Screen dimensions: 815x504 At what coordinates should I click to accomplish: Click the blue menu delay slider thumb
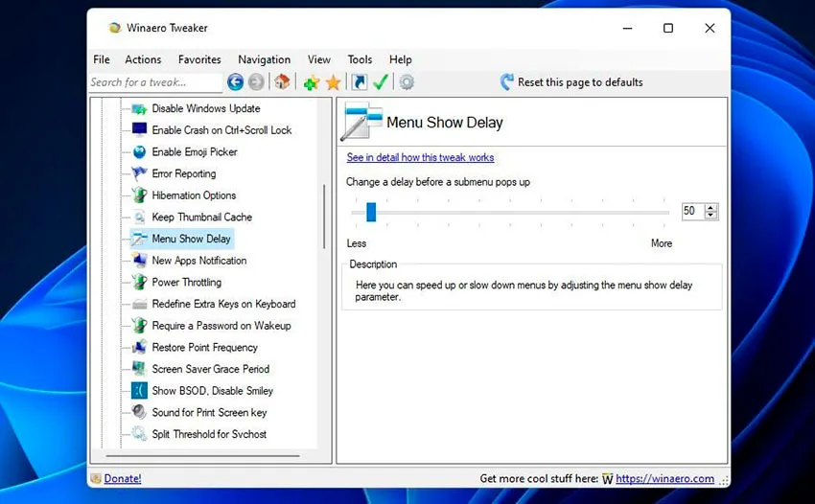(371, 212)
